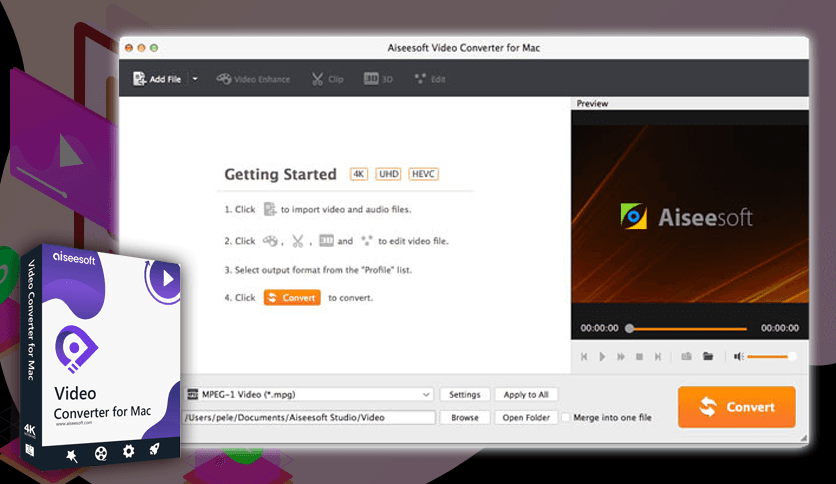
Task: Click the large orange Convert button
Action: click(736, 407)
